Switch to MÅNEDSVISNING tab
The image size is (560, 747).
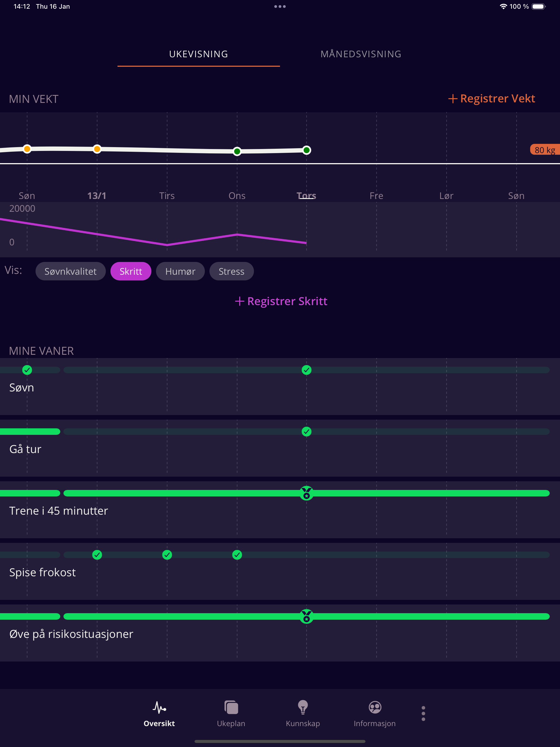tap(361, 54)
